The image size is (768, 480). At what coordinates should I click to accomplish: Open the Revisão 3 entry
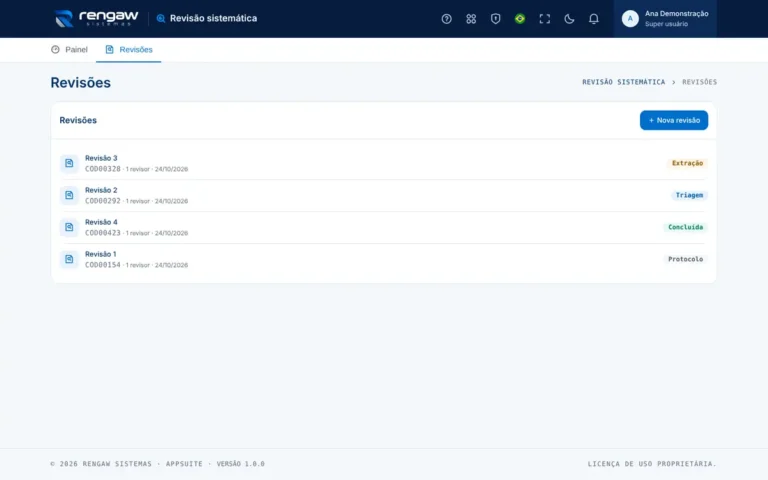click(384, 163)
